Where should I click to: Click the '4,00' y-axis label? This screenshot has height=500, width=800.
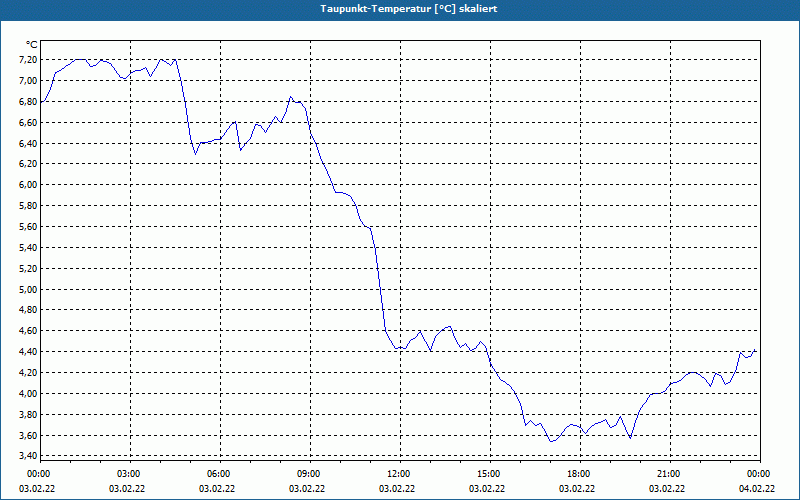point(29,393)
